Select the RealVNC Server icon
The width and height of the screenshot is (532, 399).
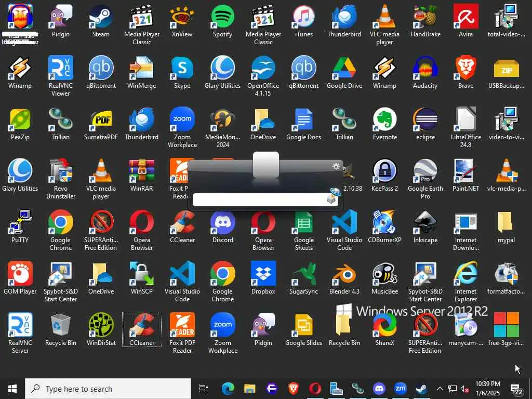[20, 333]
